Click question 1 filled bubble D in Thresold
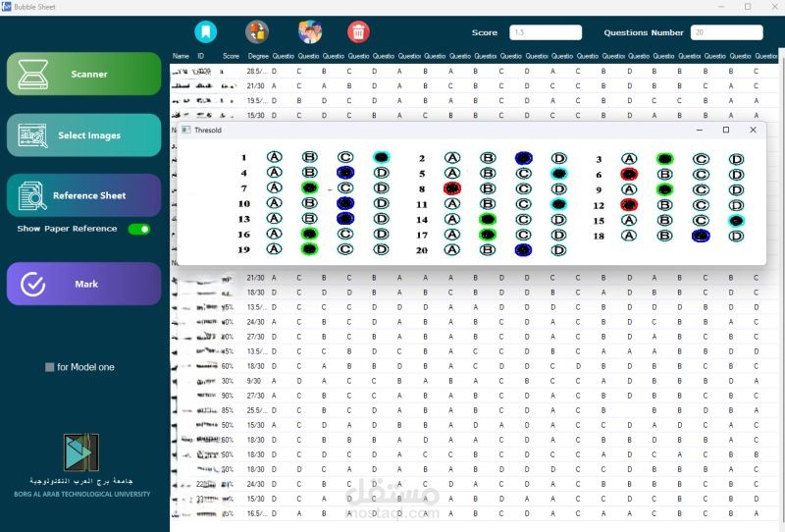Image resolution: width=785 pixels, height=532 pixels. click(x=382, y=157)
